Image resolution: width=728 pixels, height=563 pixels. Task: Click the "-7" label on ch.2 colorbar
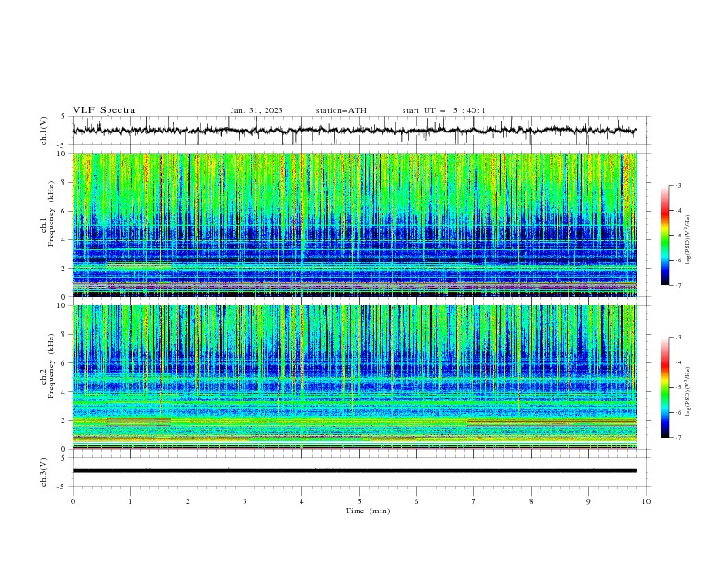pyautogui.click(x=677, y=438)
